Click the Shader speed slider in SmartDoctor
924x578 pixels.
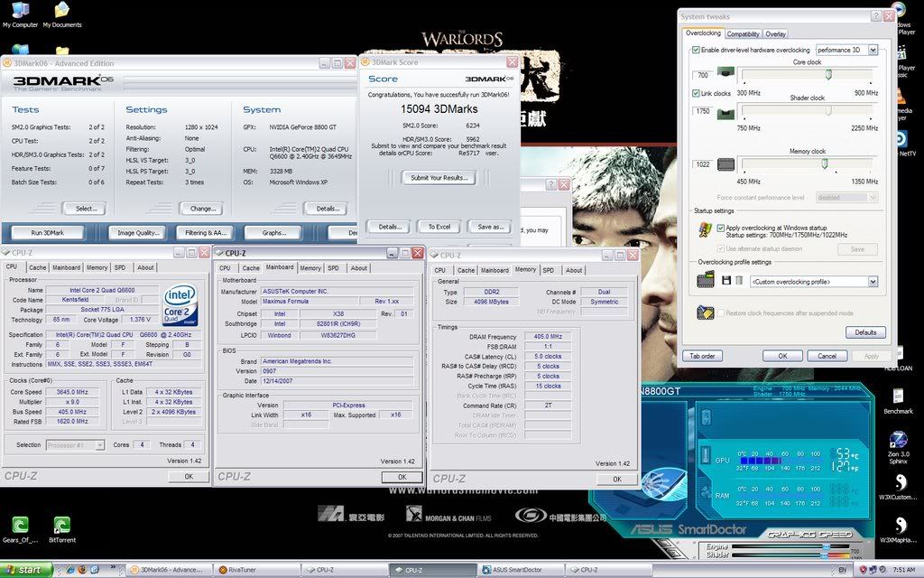[827, 555]
